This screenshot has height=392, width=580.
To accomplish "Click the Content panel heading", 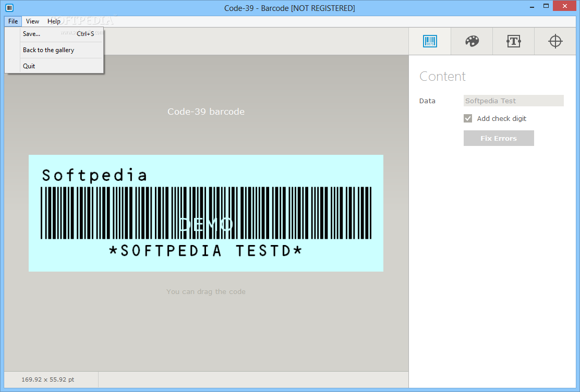I will [x=442, y=76].
